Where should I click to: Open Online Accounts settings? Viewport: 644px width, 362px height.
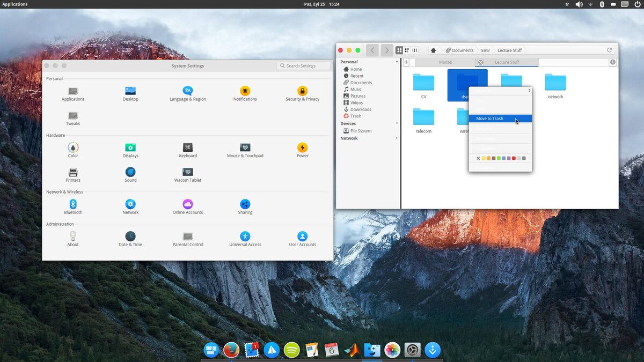tap(188, 208)
